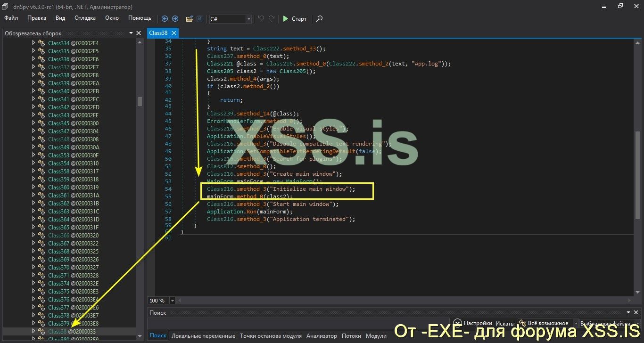This screenshot has height=343, width=644.
Task: Open the Отладка menu
Action: (85, 18)
